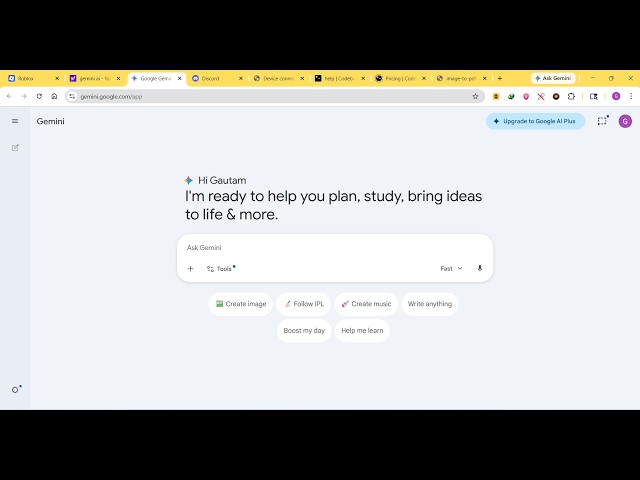Switch to the gemini ai browser tab
The height and width of the screenshot is (480, 640).
coord(94,78)
